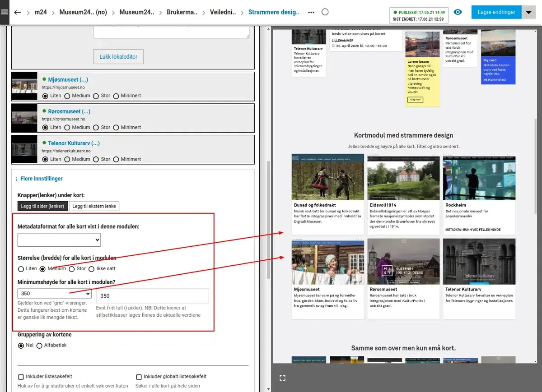Click the free height input showing 350
Screen dimensions: 542x392
153,296
